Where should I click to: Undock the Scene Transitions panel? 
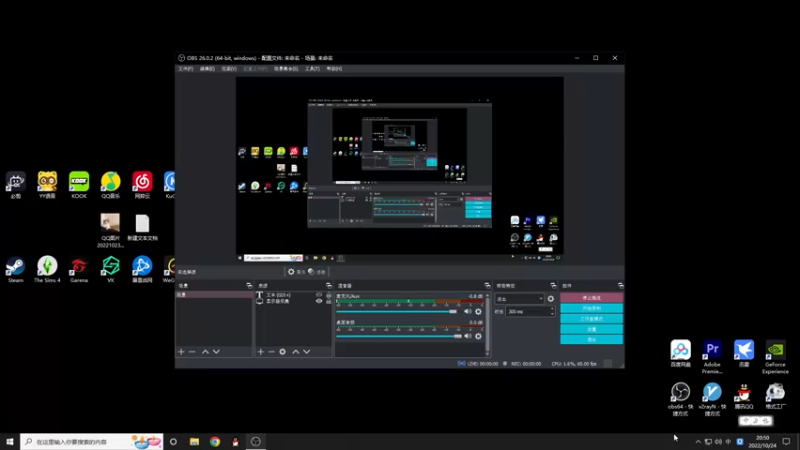coord(553,286)
